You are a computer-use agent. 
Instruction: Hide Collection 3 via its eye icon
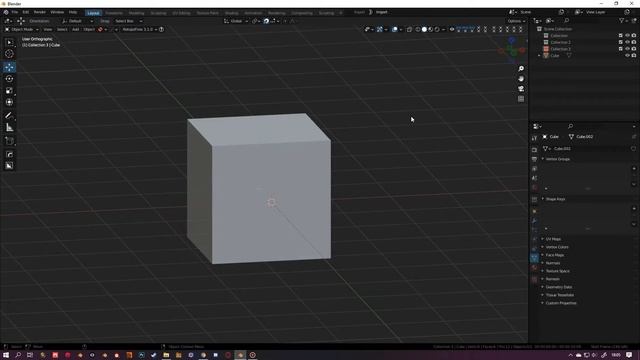click(627, 49)
